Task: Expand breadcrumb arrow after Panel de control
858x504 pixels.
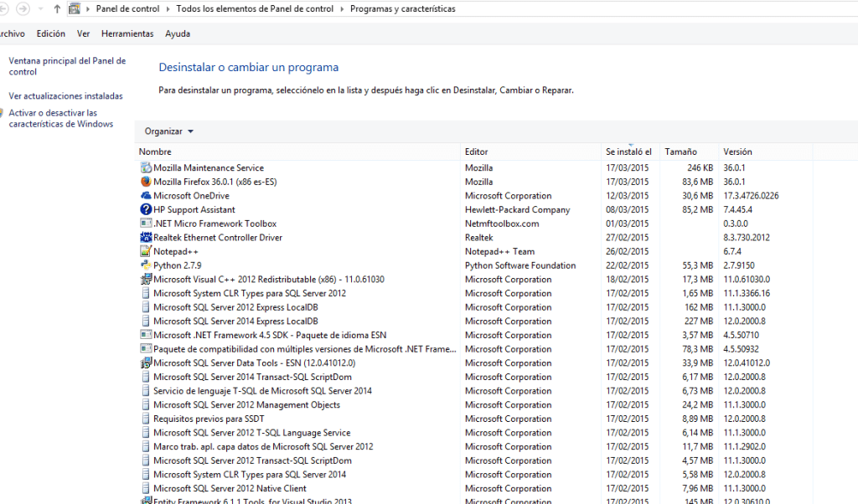Action: (x=168, y=8)
